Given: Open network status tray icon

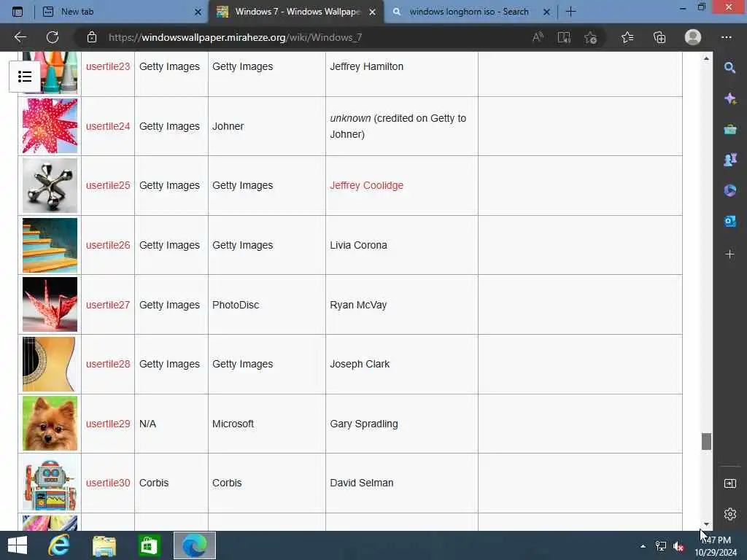Looking at the screenshot, I should (661, 546).
